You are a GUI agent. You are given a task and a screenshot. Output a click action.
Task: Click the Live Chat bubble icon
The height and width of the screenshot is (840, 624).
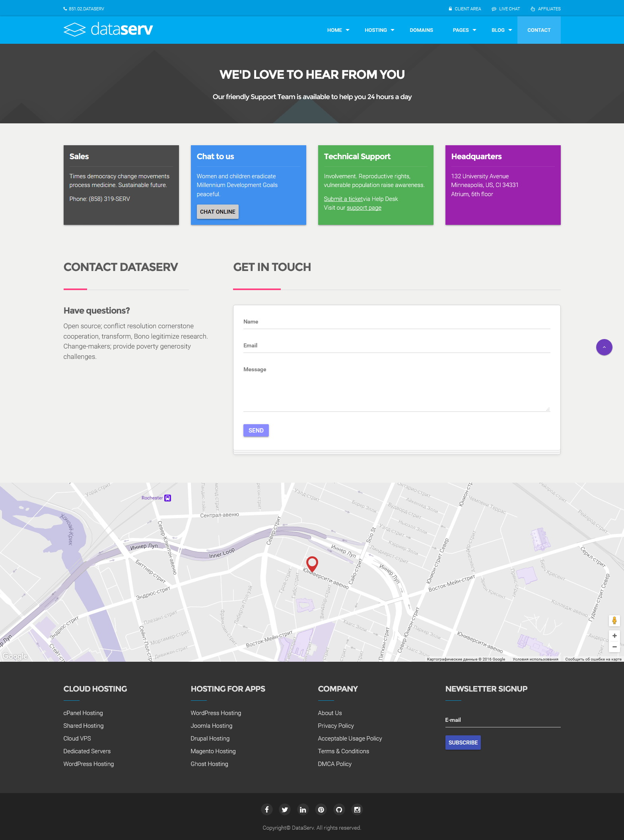494,9
